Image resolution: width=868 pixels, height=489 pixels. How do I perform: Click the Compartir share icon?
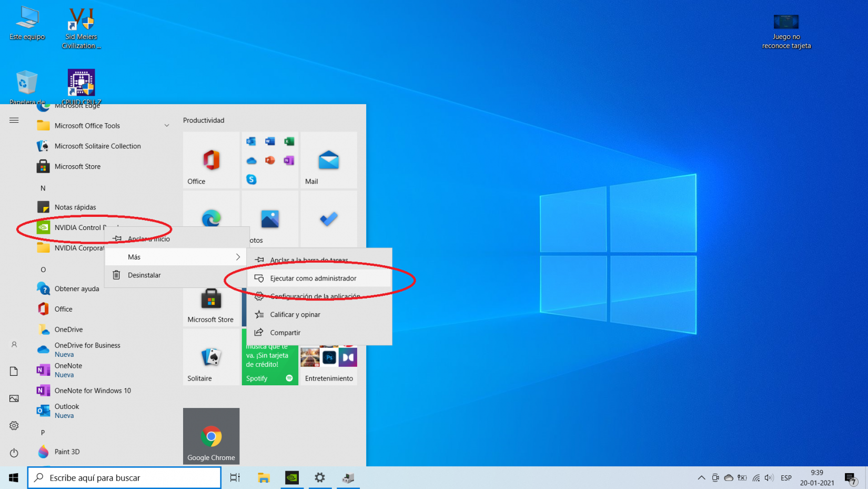(259, 333)
